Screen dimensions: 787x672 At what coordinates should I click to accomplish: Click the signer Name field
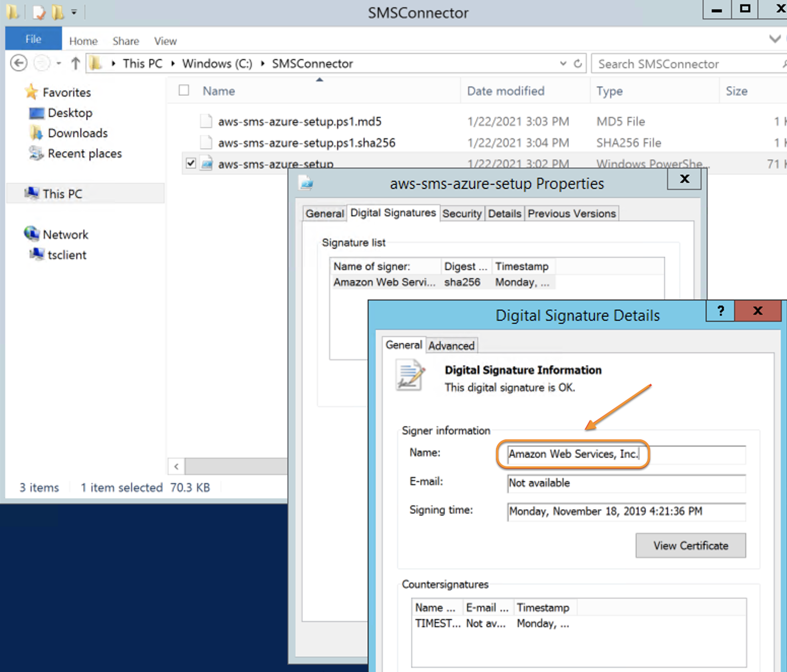tap(627, 454)
